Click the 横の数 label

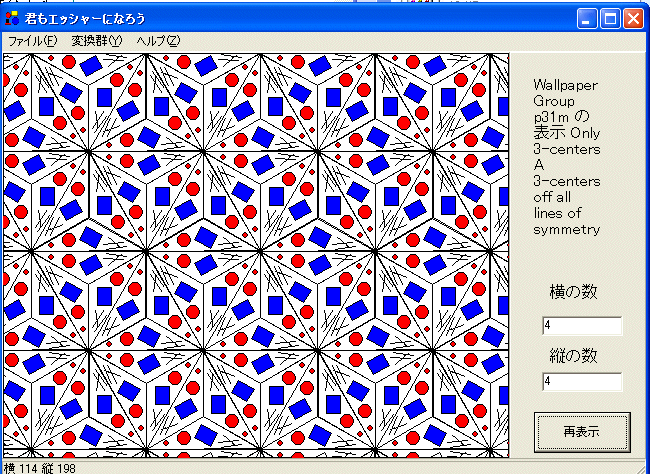point(573,292)
